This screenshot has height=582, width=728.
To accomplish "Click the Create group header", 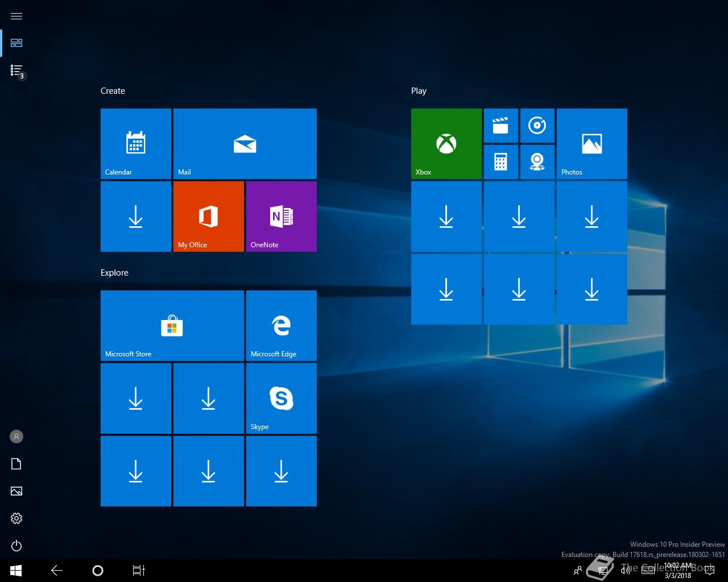I will [113, 91].
